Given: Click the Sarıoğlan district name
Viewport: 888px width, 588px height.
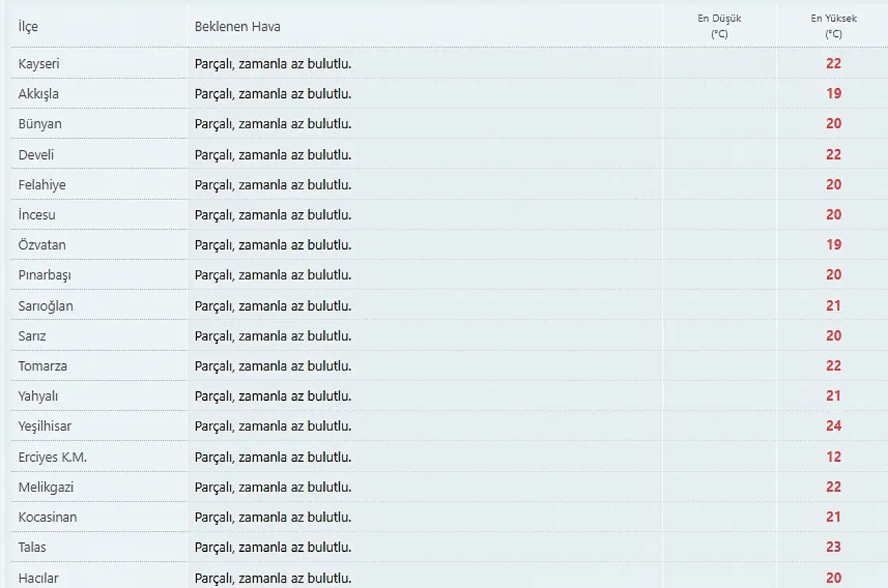Looking at the screenshot, I should click(46, 306).
